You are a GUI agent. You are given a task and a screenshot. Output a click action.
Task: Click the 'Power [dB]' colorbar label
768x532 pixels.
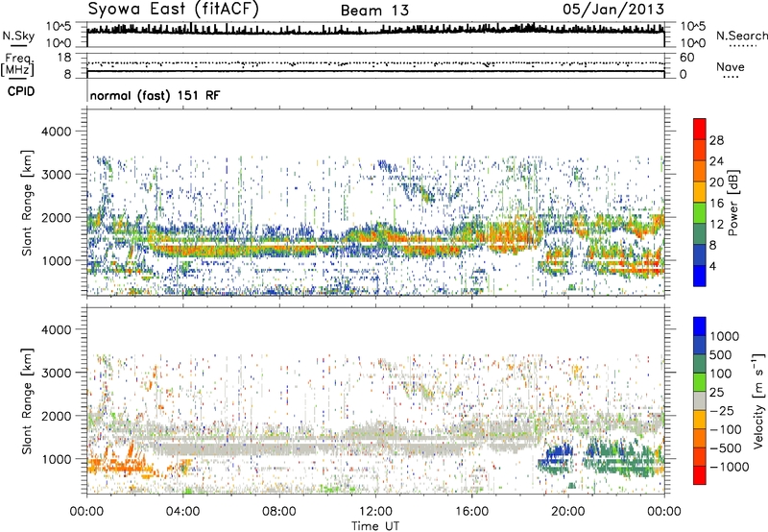732,203
